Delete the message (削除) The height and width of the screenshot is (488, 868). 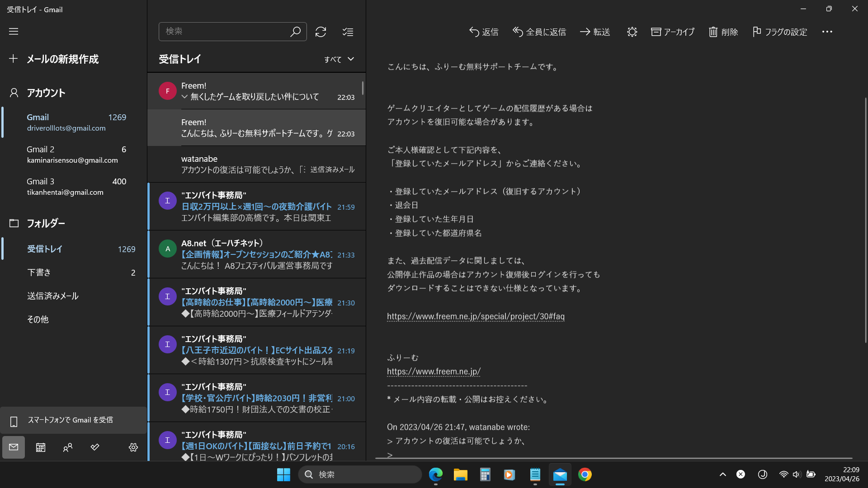pos(723,32)
